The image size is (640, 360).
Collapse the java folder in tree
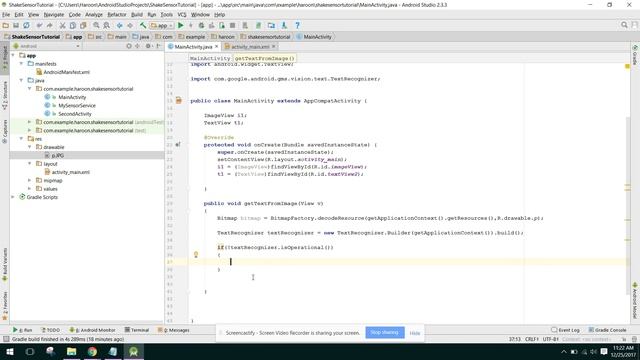click(22, 80)
